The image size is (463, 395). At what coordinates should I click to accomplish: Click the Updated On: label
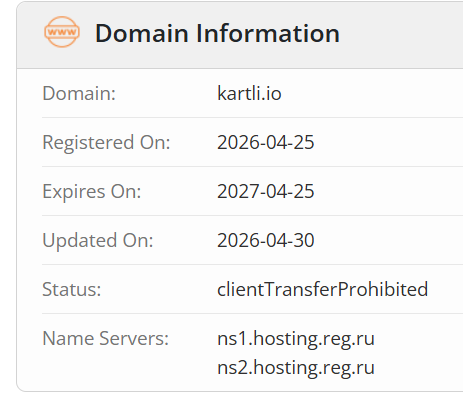tap(98, 240)
